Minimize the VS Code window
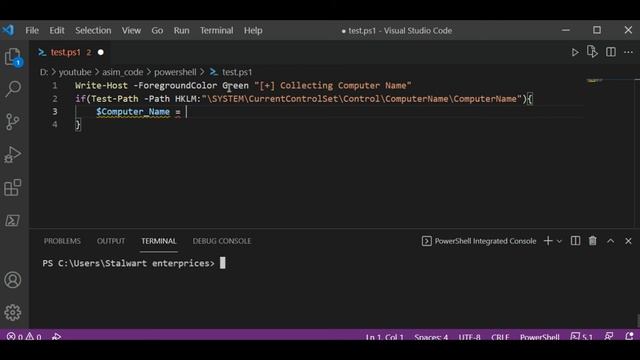Screen dimensions: 640x360 tap(566, 30)
